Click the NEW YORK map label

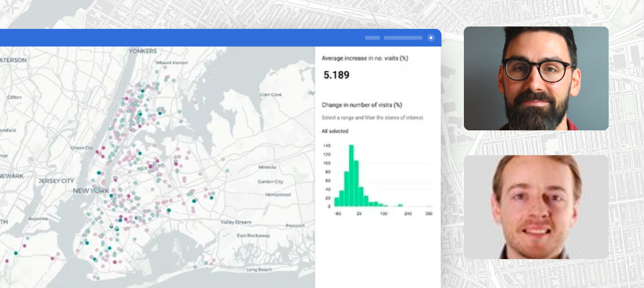91,191
